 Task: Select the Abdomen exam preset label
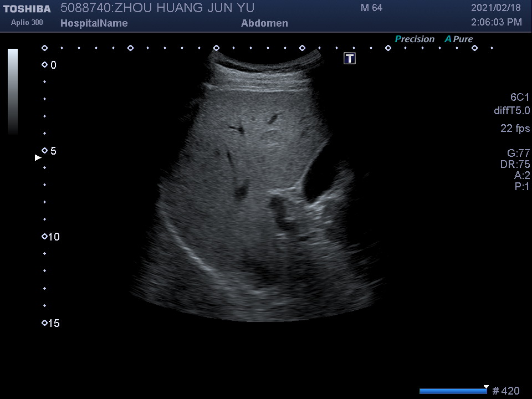(264, 23)
